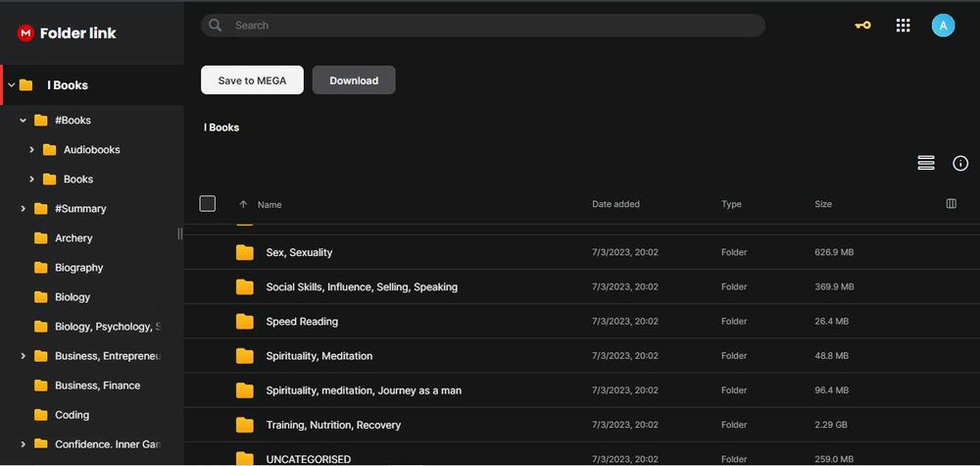Open the apps grid menu

pyautogui.click(x=904, y=26)
